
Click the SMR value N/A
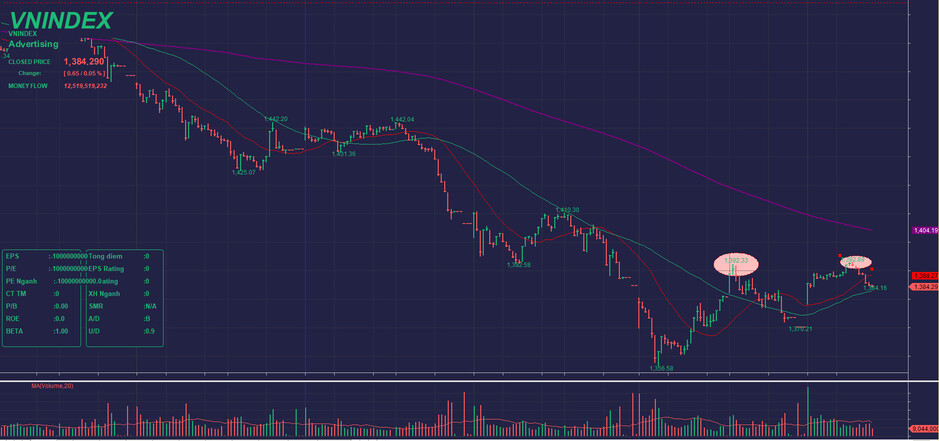[x=149, y=306]
